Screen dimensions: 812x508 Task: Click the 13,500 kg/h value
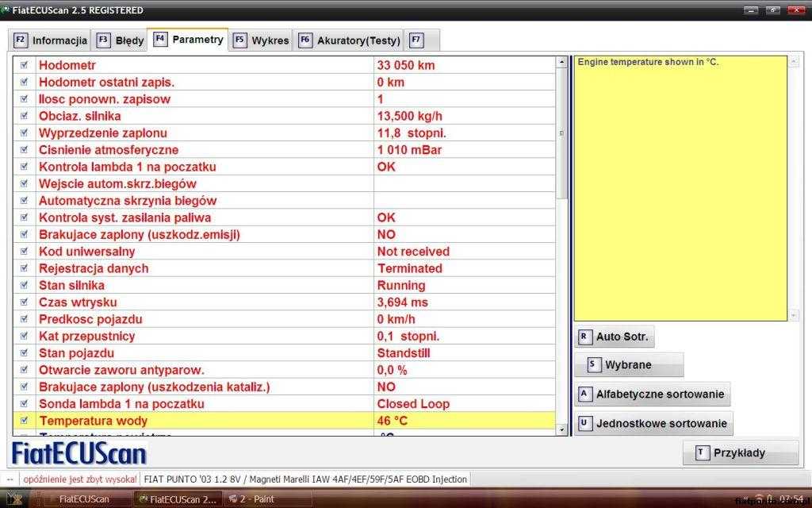(x=410, y=116)
